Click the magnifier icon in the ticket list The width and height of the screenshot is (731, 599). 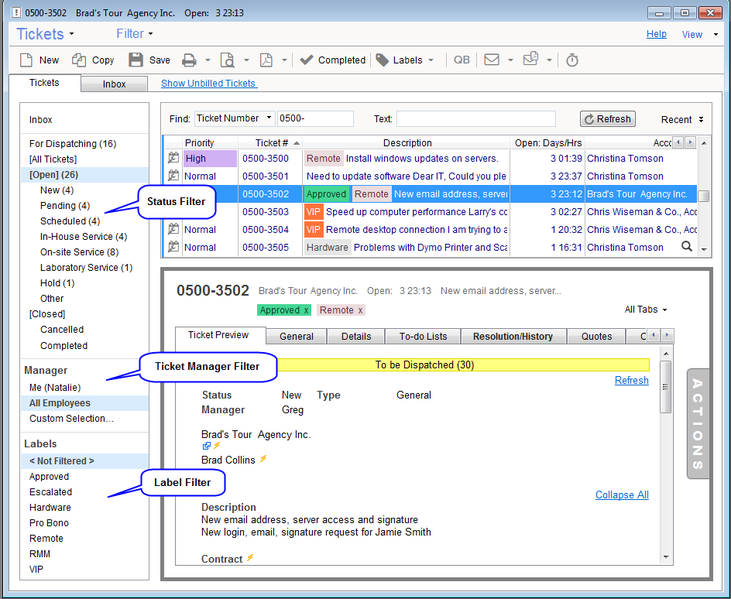pyautogui.click(x=687, y=246)
